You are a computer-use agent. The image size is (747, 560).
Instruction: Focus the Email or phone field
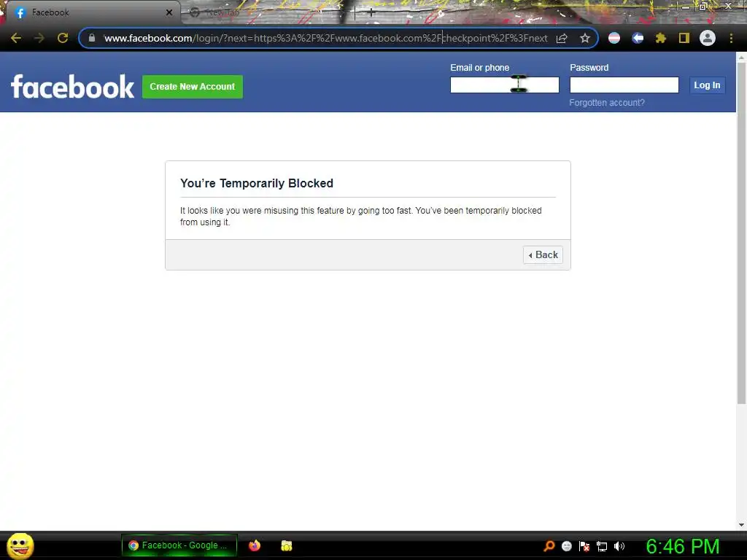coord(505,85)
